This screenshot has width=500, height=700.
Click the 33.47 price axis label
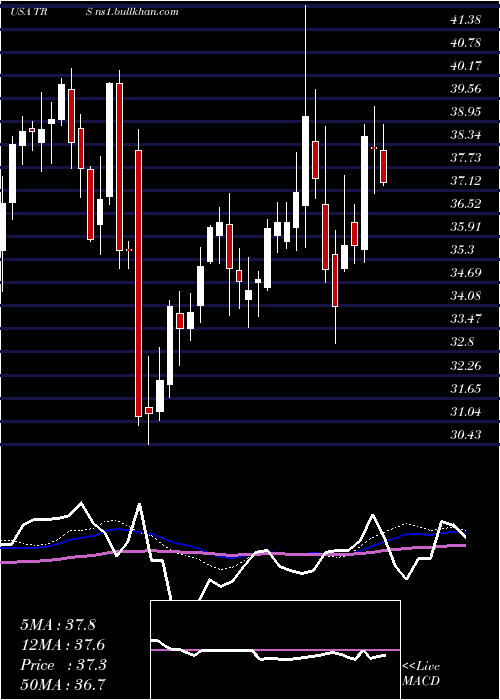[x=465, y=319]
